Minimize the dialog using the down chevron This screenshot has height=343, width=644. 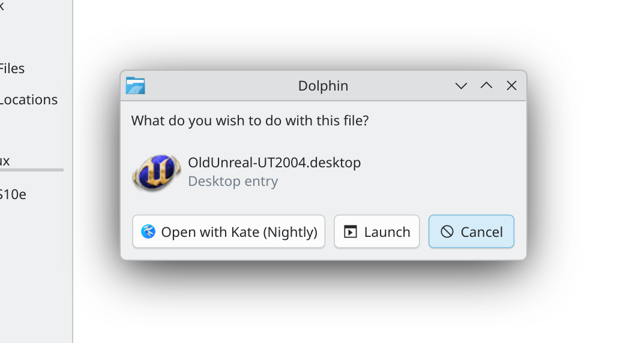click(x=461, y=86)
